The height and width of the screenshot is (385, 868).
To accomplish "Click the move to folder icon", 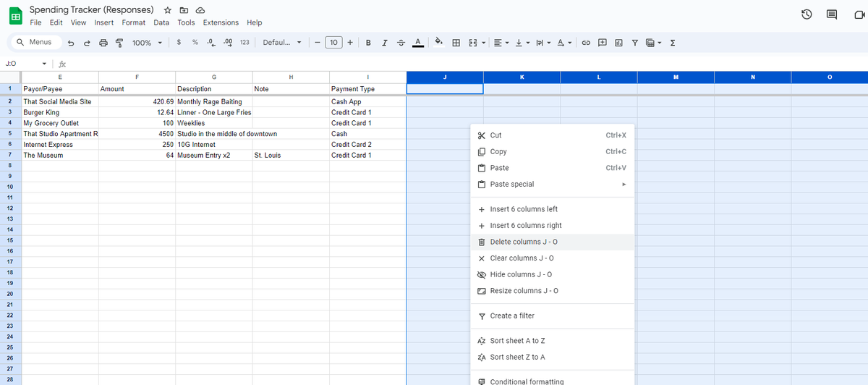I will 184,10.
